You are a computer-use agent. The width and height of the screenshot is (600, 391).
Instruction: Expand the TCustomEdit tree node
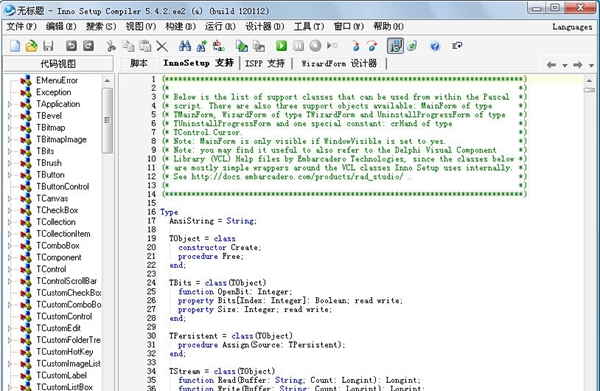point(10,328)
